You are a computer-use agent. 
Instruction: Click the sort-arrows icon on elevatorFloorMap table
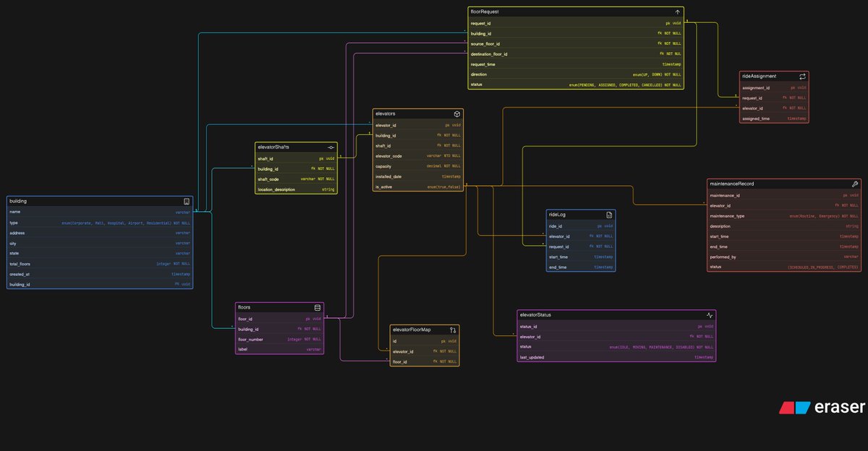pyautogui.click(x=453, y=330)
